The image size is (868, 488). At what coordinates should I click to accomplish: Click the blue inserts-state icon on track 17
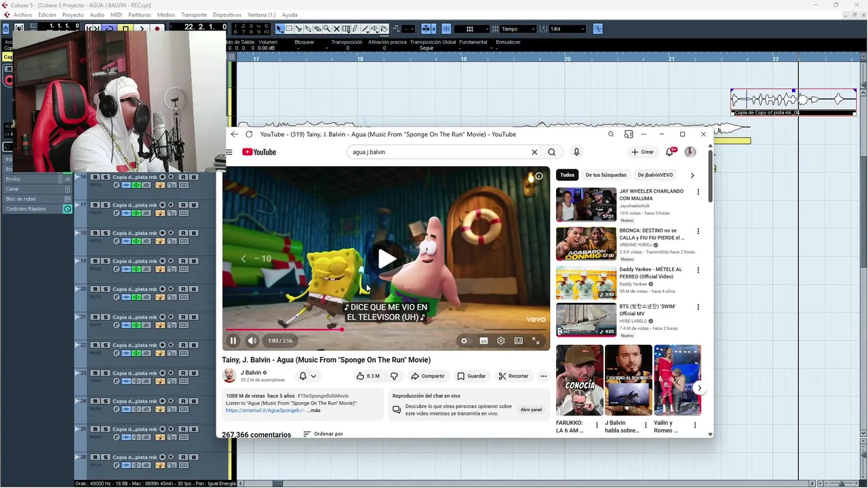pos(126,213)
